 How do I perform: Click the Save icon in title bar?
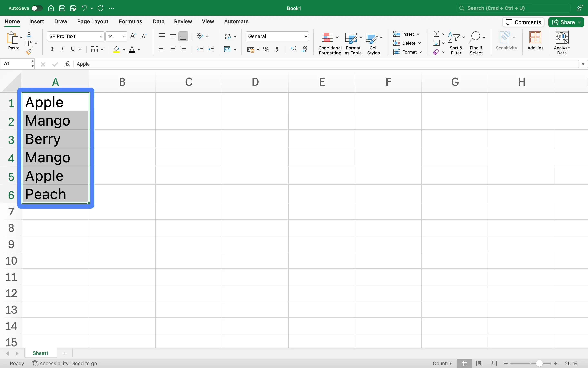(62, 8)
